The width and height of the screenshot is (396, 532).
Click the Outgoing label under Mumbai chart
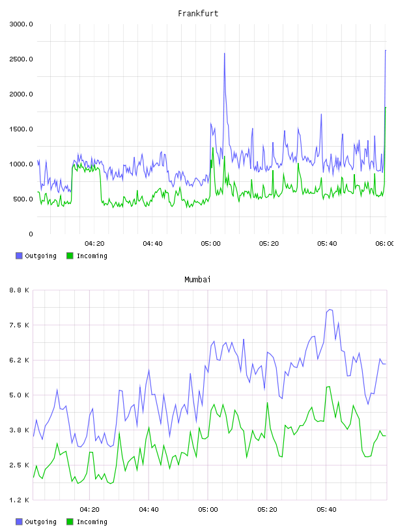click(40, 522)
